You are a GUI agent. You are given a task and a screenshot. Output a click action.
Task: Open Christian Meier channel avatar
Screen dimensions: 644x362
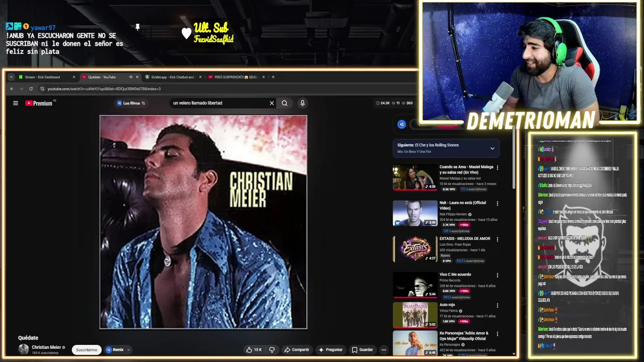pos(24,349)
